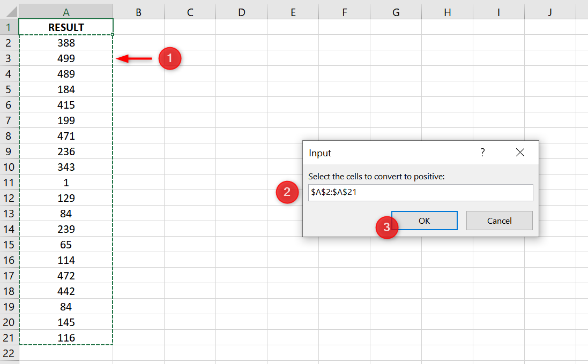Select the cell containing RESULT
This screenshot has height=364, width=588.
point(65,27)
